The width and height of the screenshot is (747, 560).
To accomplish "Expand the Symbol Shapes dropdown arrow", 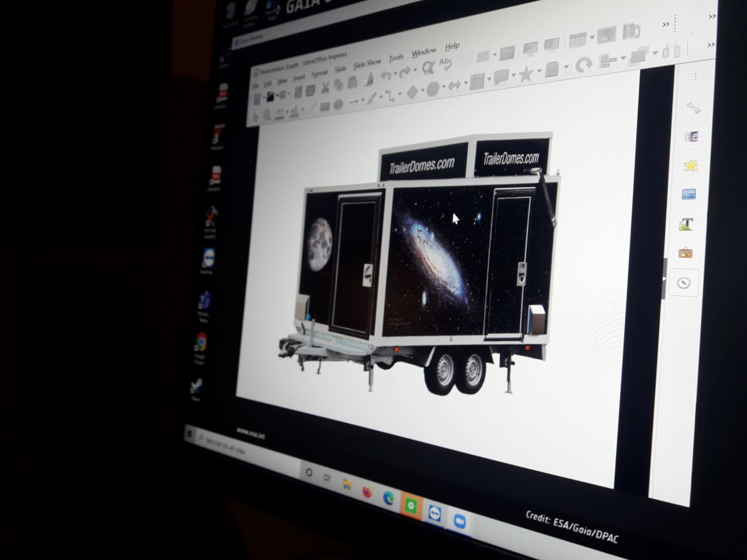I will click(443, 87).
